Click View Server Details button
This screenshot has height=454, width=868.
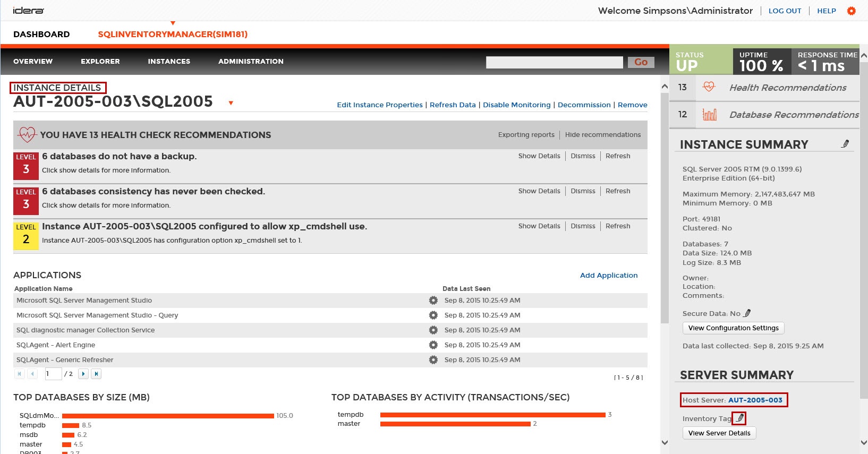(x=719, y=433)
